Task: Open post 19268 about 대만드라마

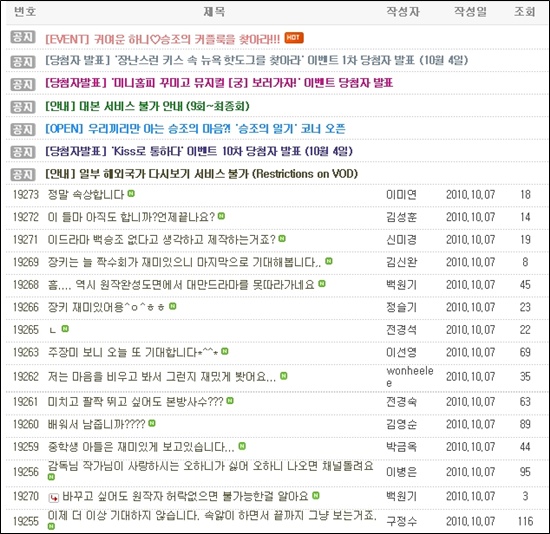Action: pos(181,284)
